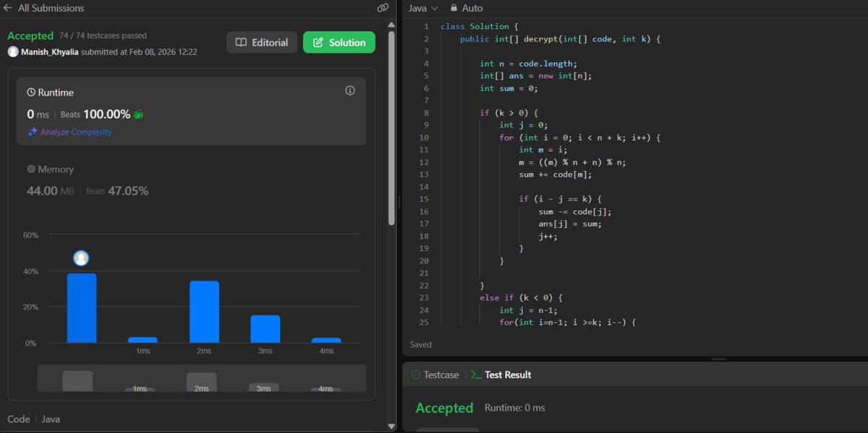
Task: Click Analyze Complexity link
Action: coord(76,132)
